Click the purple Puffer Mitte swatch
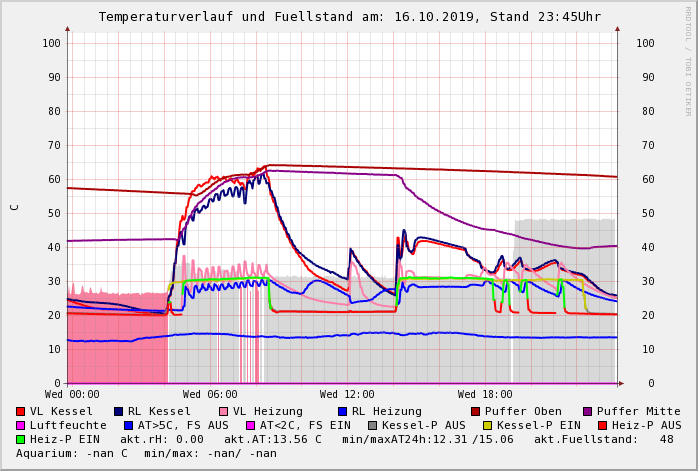Screen dimensions: 698x471 coord(588,411)
